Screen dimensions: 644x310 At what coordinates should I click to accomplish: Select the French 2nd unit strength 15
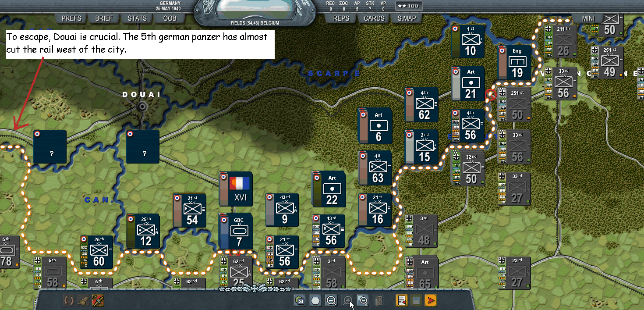coord(422,147)
